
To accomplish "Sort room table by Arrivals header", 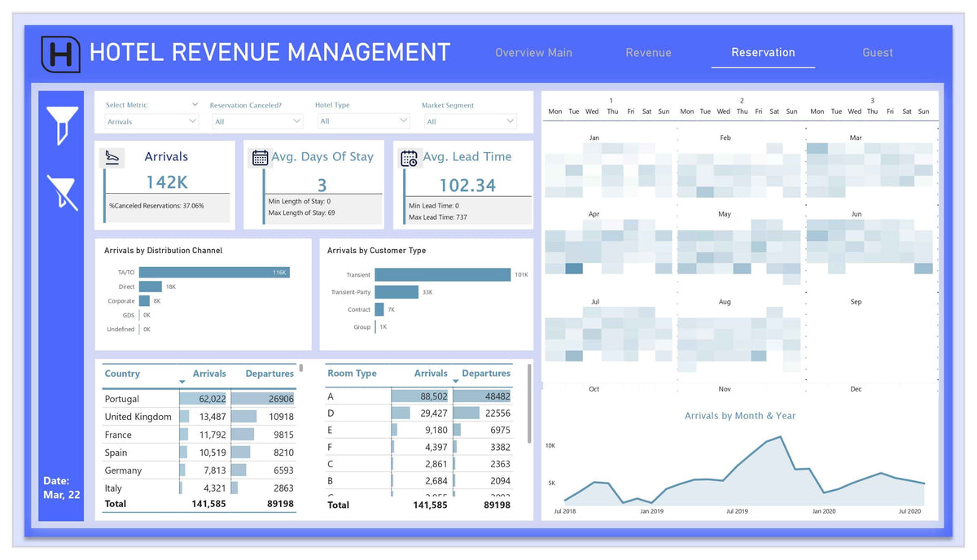I will click(x=431, y=374).
